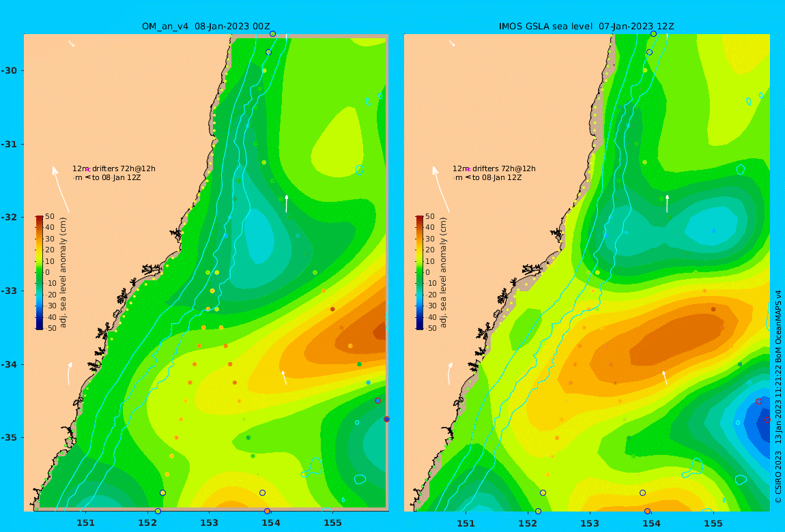Click longitude label 155 under right map
Screen dimensions: 785x532
(713, 523)
